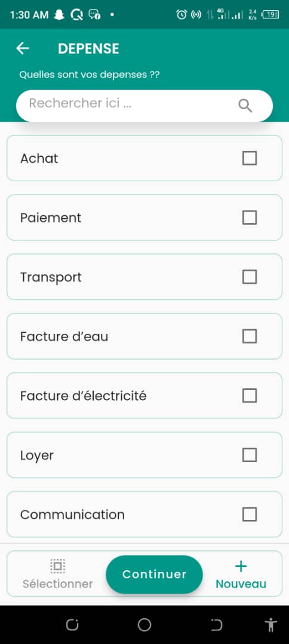Click the magnifying glass search icon
Image resolution: width=289 pixels, height=644 pixels.
click(x=245, y=106)
